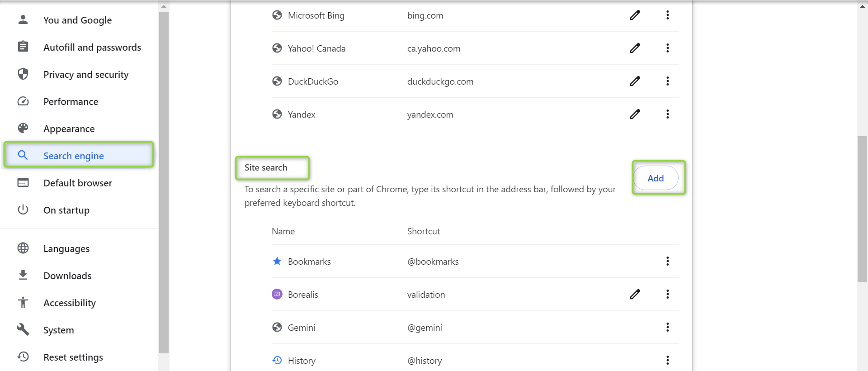Click the person icon for You and Google

tap(23, 19)
